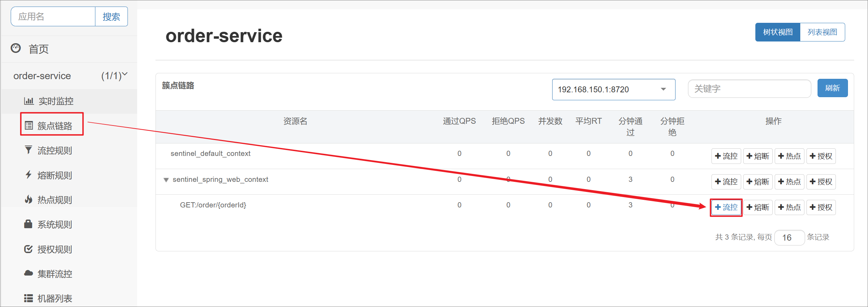Open 首页 in the sidebar
This screenshot has width=868, height=307.
point(38,49)
